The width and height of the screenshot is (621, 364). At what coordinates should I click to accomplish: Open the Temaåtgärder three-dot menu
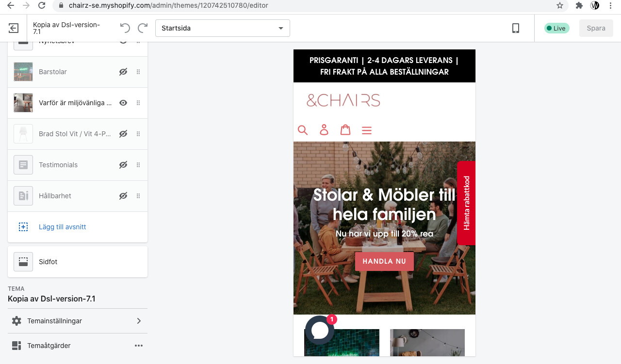(139, 346)
